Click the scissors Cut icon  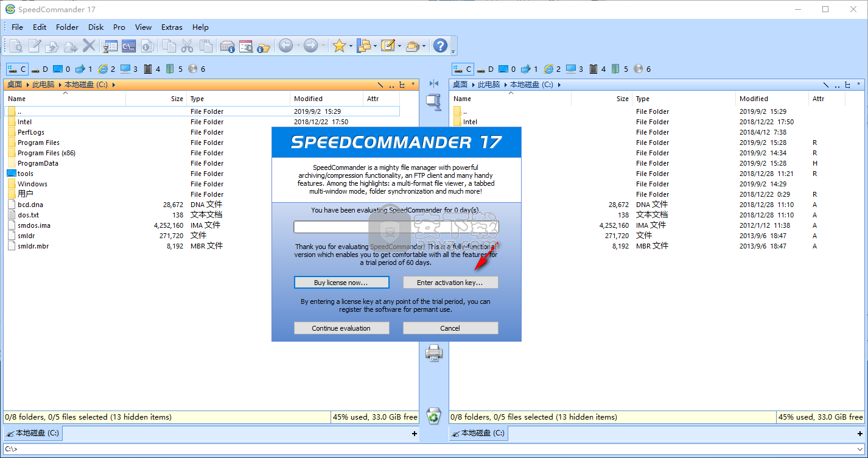187,46
